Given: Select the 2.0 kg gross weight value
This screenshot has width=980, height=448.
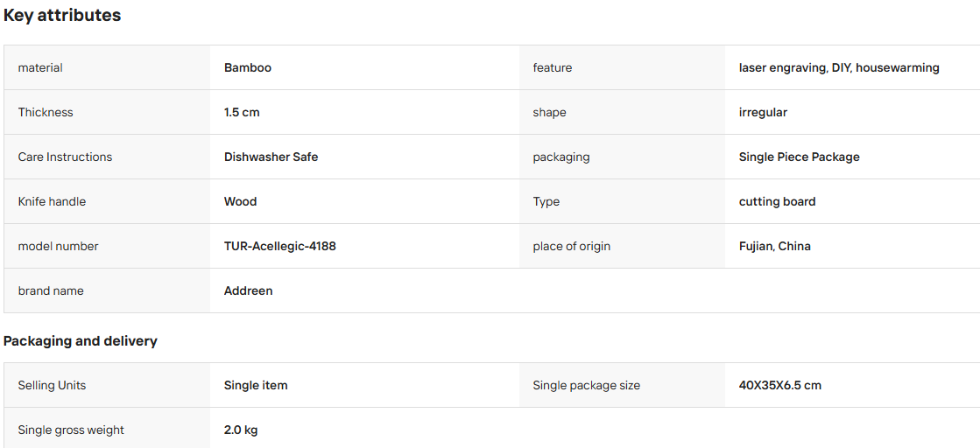Looking at the screenshot, I should (x=241, y=430).
